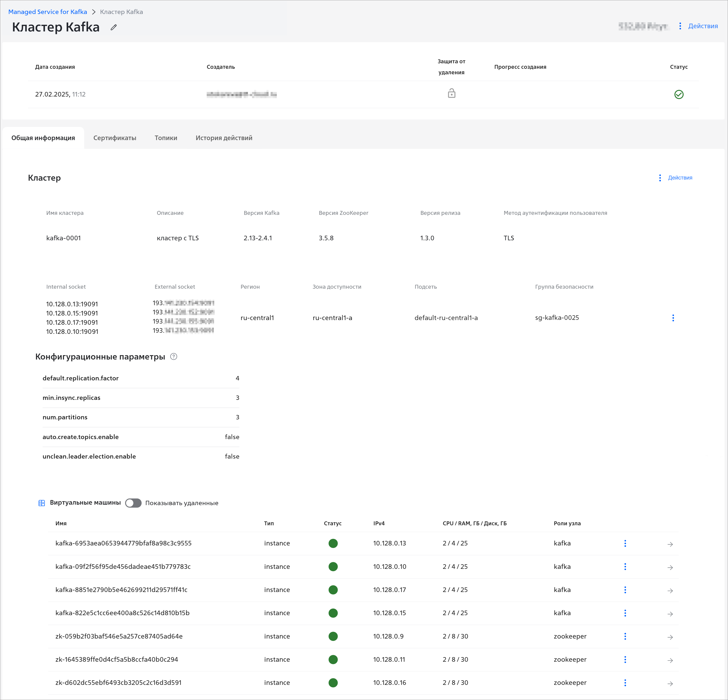Click the VM name kafka-6953aea0653944779bfaf8a98c3c9555

[x=123, y=543]
